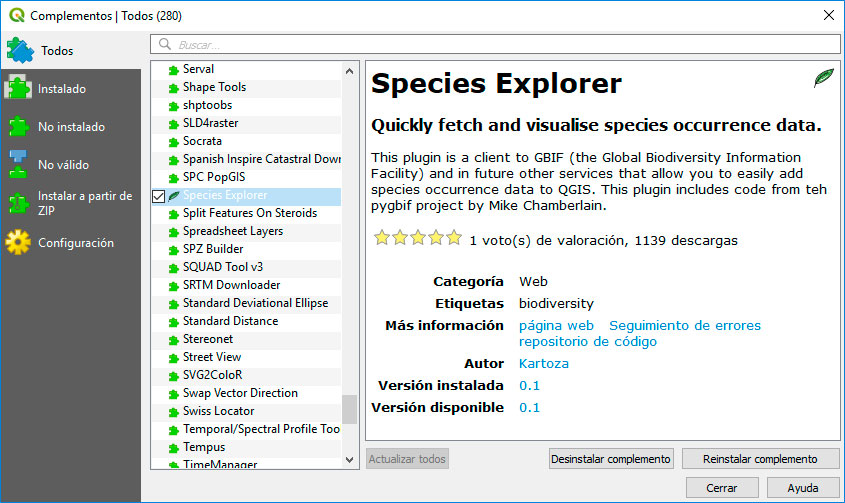
Task: Click the plugin icon beside SVG2ColoR
Action: tap(174, 376)
